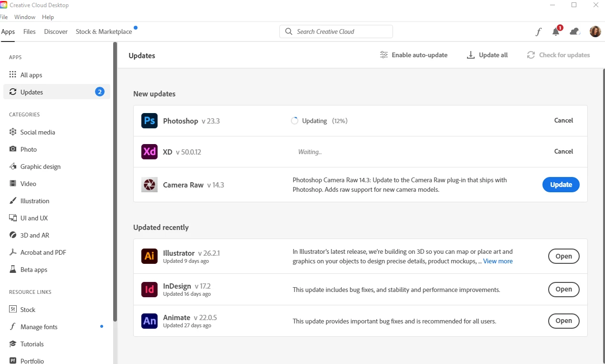This screenshot has width=605, height=364.
Task: Open the File menu
Action: point(4,17)
